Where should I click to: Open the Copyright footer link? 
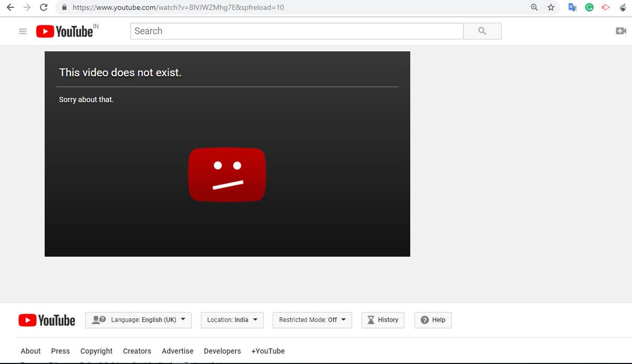[x=96, y=351]
